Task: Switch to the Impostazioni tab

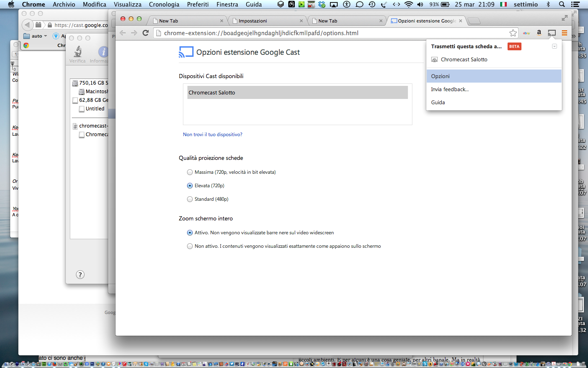Action: (267, 21)
